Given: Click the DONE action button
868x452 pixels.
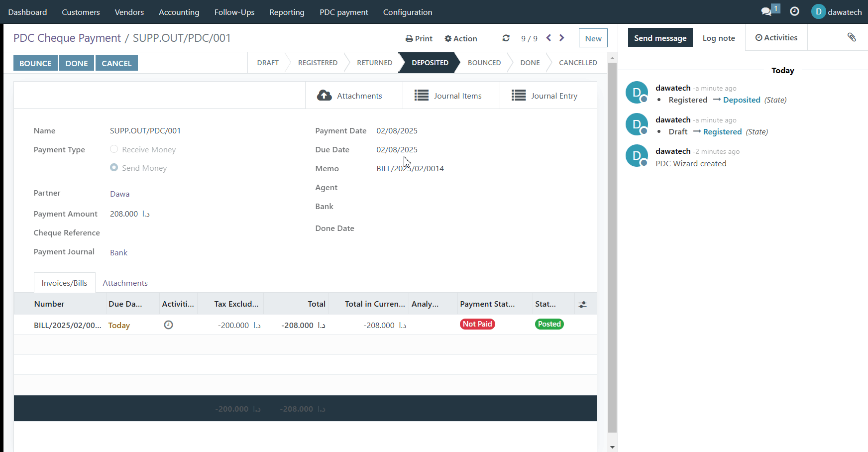Looking at the screenshot, I should click(x=77, y=63).
